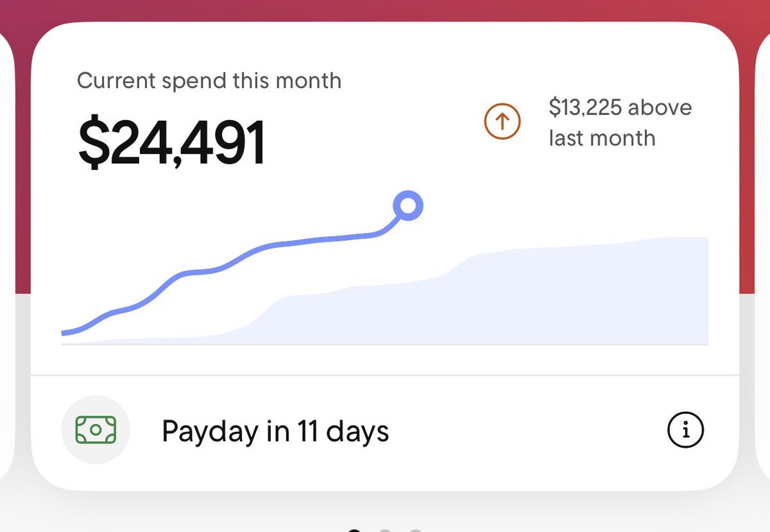Select the current-day marker on spend line
Viewport: 770px width, 532px height.
pyautogui.click(x=408, y=206)
